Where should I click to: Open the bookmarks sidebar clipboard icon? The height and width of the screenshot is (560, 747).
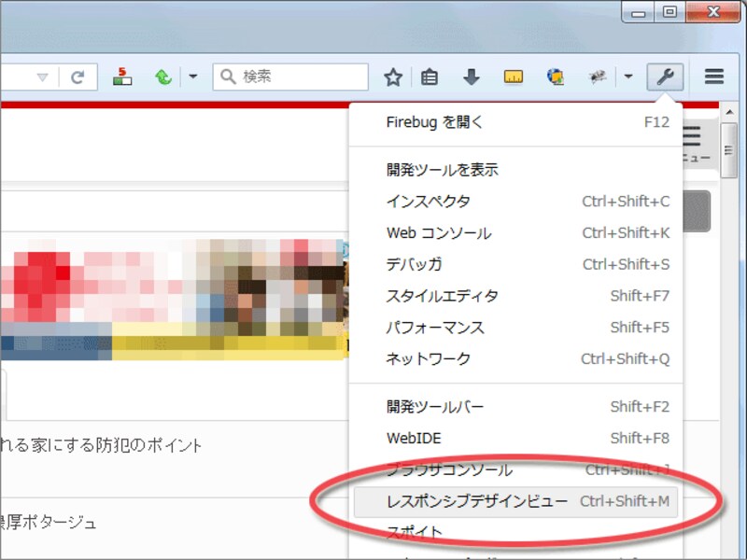point(429,77)
